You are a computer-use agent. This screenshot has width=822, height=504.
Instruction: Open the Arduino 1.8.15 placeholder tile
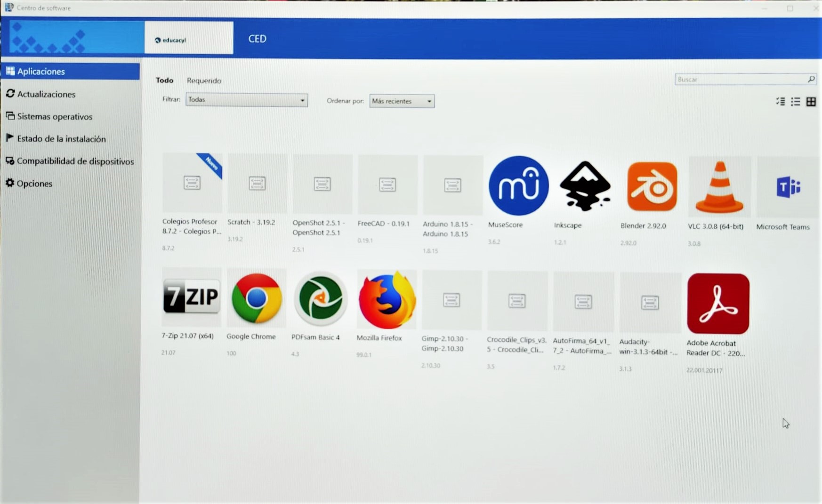453,185
